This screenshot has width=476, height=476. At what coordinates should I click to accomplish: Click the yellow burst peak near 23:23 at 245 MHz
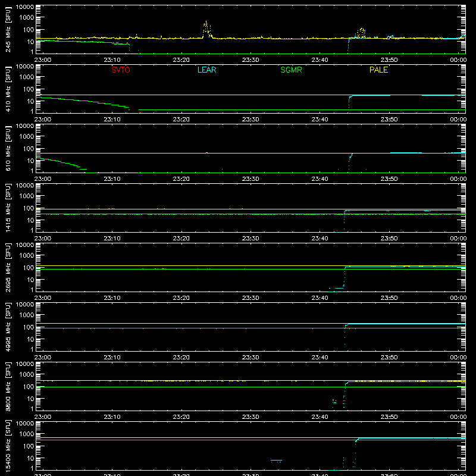[207, 29]
